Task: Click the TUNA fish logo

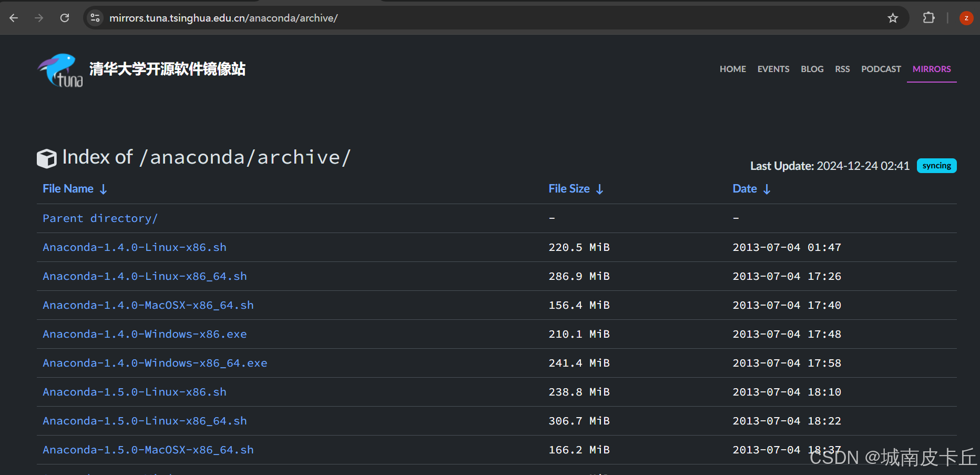Action: coord(60,70)
